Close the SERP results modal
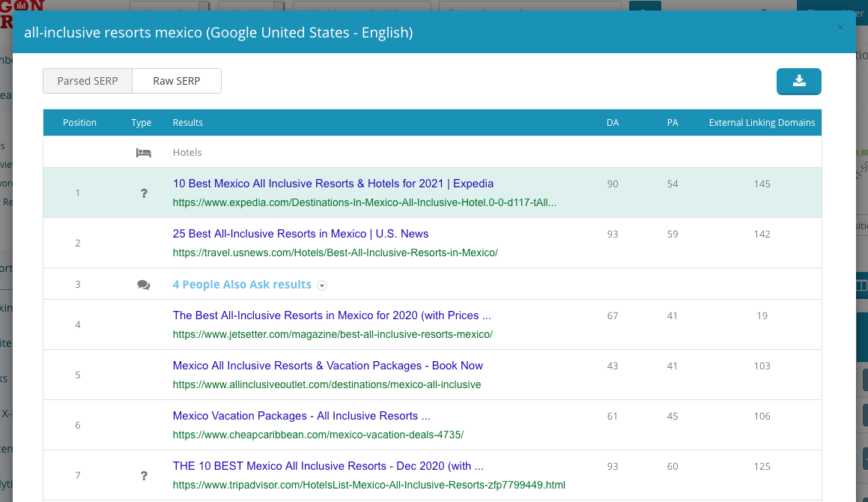 [x=840, y=28]
